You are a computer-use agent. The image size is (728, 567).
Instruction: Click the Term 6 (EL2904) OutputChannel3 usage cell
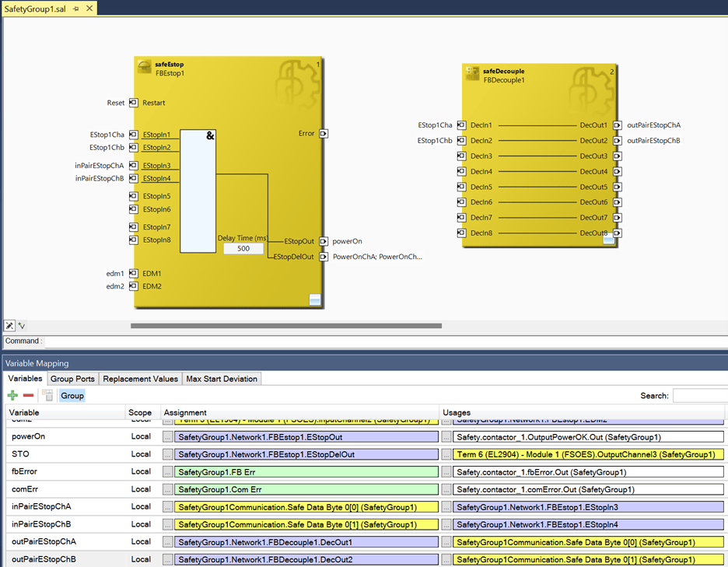click(588, 455)
